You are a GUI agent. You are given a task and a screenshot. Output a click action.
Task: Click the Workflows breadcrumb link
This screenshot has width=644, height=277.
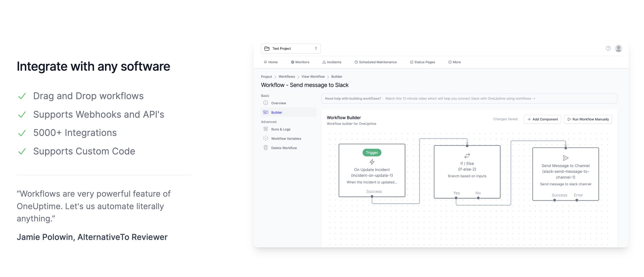coord(287,76)
